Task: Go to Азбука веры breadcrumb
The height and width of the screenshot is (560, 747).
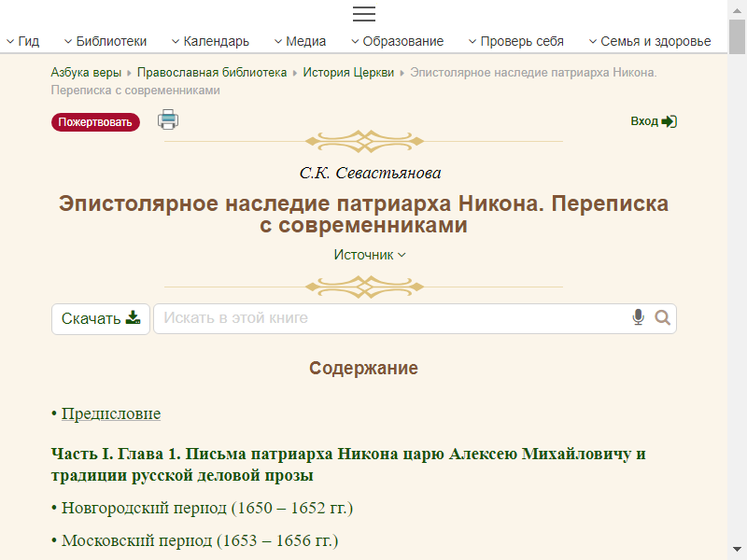Action: [86, 72]
